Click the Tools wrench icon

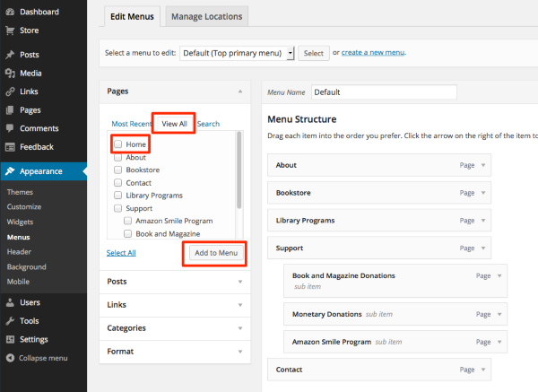pyautogui.click(x=9, y=320)
